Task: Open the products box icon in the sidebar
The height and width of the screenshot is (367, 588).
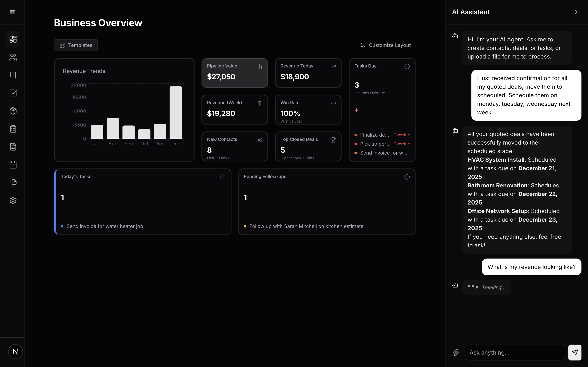Action: 13,111
